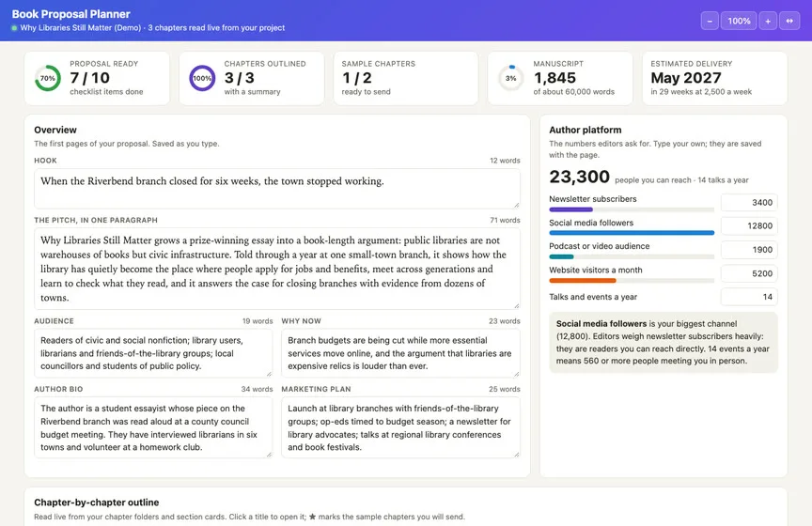Click the Newsletter subscribers number field

(749, 203)
